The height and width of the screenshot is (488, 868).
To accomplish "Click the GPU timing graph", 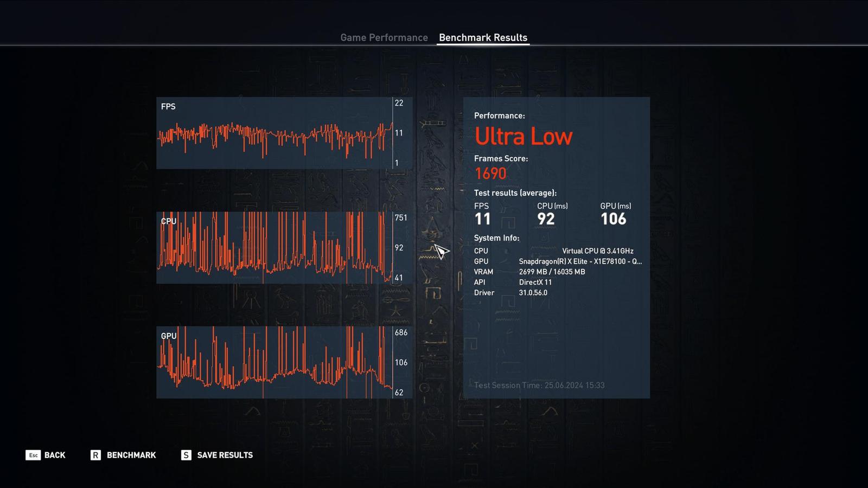I will tap(284, 362).
